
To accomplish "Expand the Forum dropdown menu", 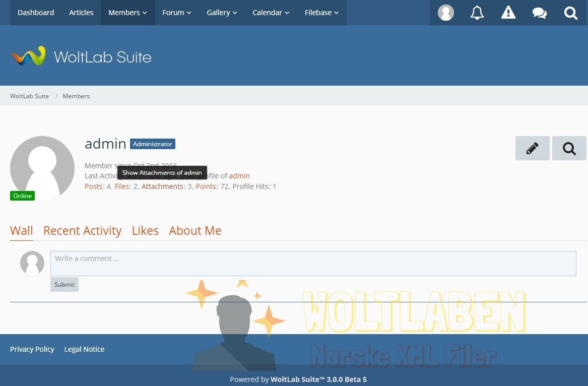I will tap(176, 13).
